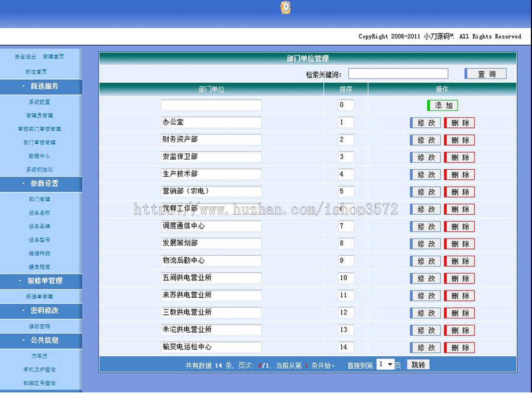The height and width of the screenshot is (416, 532).
Task: Open 数据中心 from the sidebar
Action: tap(41, 156)
